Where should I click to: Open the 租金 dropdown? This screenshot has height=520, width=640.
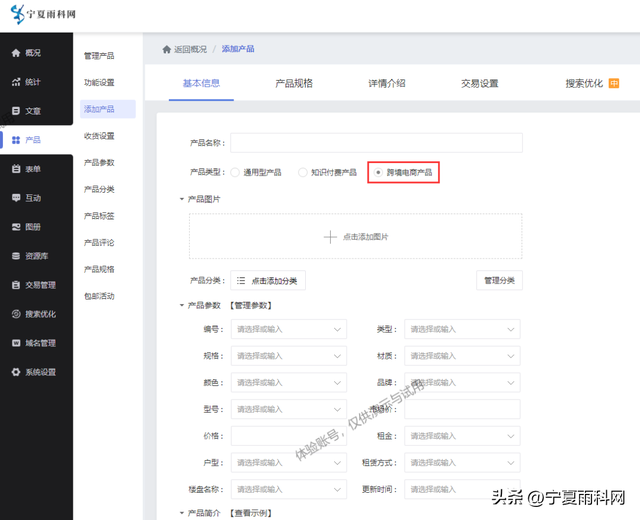[462, 436]
